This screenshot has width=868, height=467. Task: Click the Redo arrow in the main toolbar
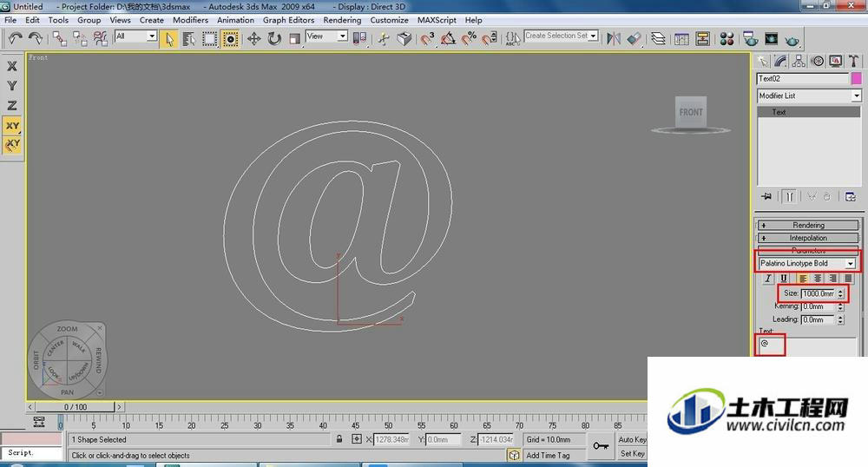(x=36, y=38)
